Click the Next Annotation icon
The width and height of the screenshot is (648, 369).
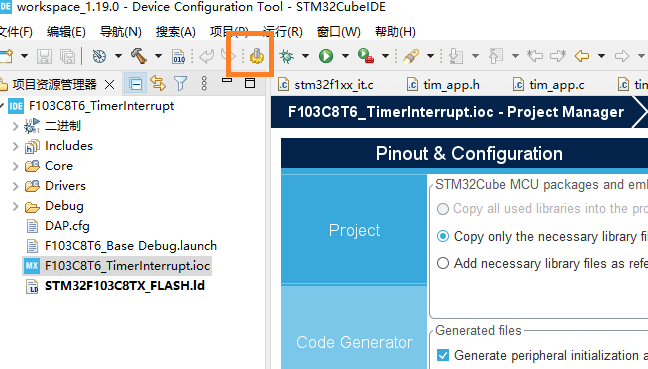[456, 56]
